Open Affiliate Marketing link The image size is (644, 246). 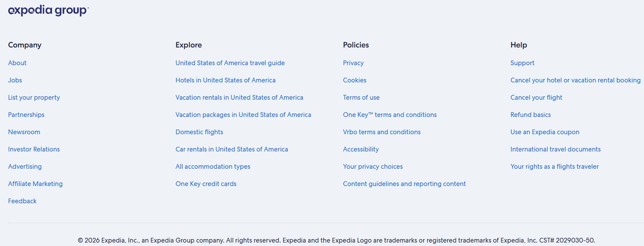pyautogui.click(x=35, y=184)
